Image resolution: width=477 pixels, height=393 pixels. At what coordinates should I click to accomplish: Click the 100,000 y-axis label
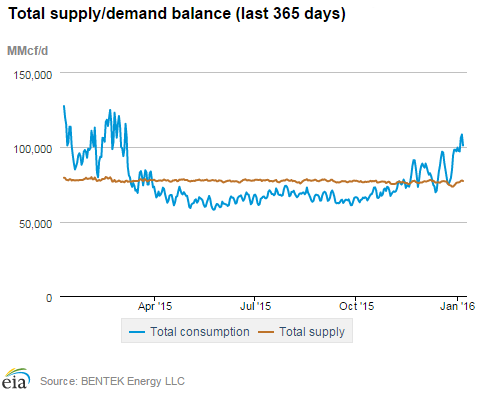coord(33,149)
